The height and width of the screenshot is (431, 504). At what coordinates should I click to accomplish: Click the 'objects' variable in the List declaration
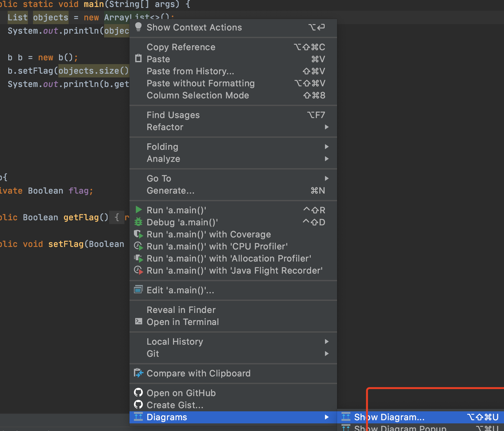point(51,17)
